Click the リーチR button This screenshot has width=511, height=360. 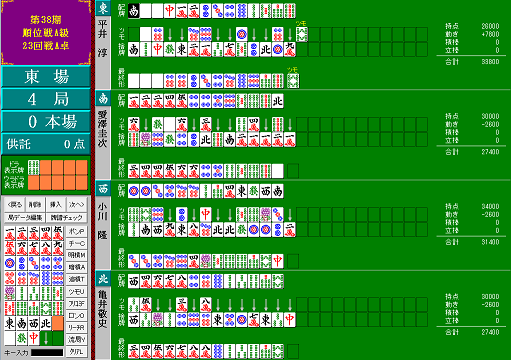click(77, 328)
